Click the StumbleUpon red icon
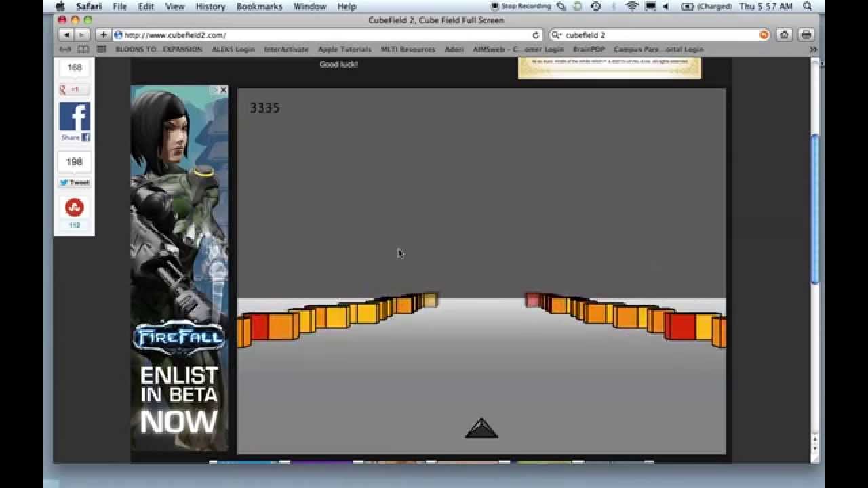Image resolution: width=868 pixels, height=488 pixels. click(74, 207)
